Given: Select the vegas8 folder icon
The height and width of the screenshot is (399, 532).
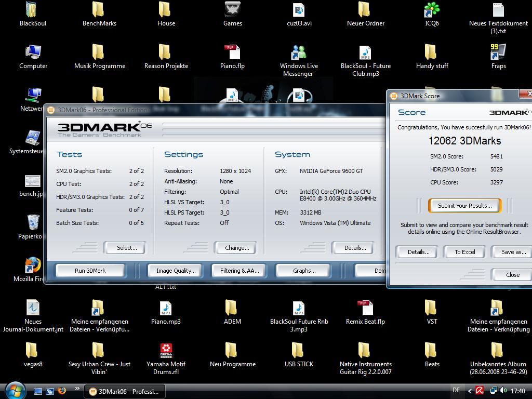Looking at the screenshot, I should coord(33,355).
